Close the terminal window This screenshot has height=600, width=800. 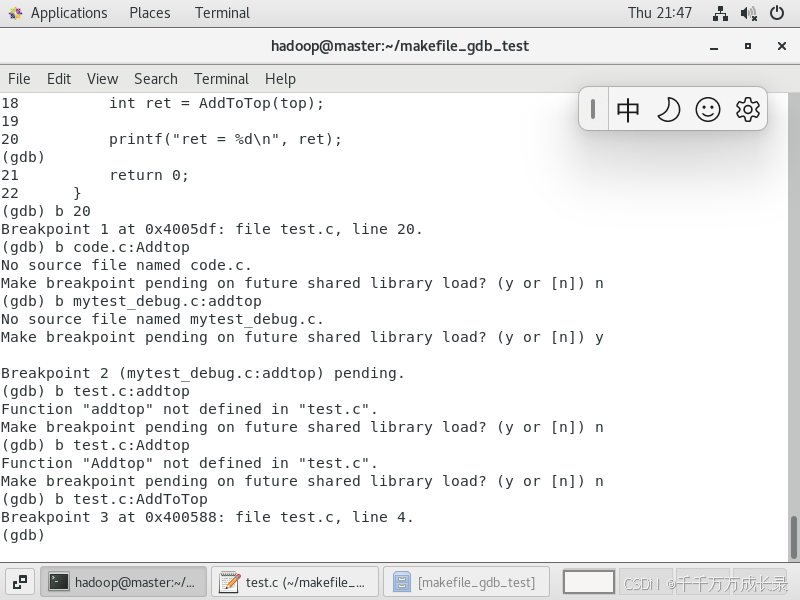782,46
